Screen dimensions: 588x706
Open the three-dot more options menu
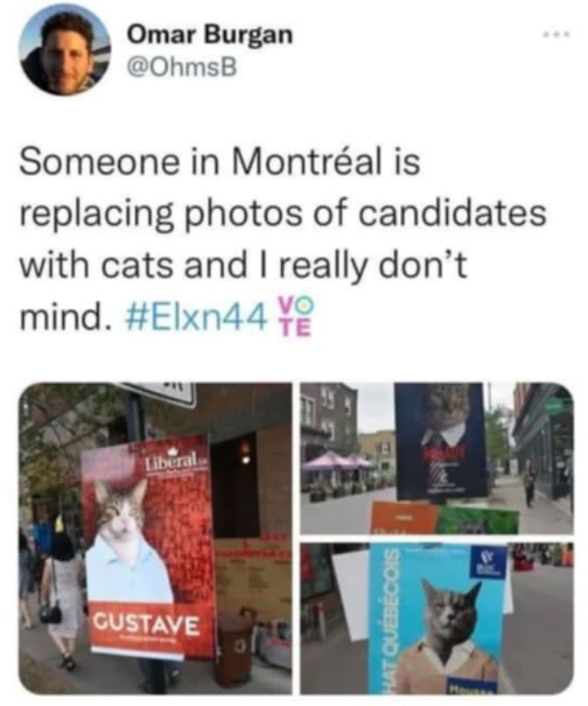[x=560, y=34]
